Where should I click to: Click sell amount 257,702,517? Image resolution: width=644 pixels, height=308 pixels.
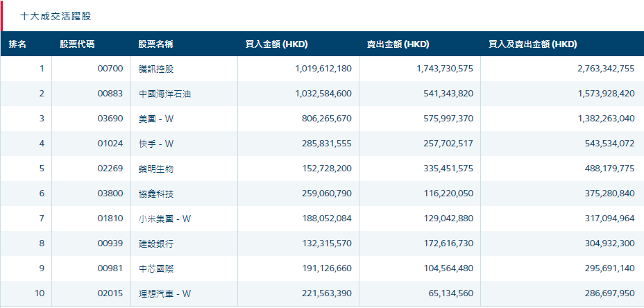448,144
